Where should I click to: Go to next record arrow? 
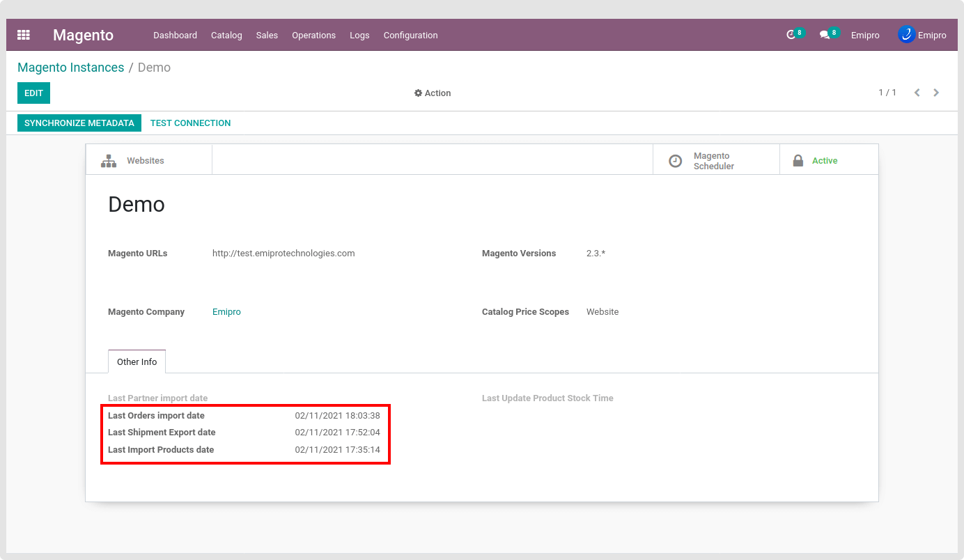(x=936, y=93)
